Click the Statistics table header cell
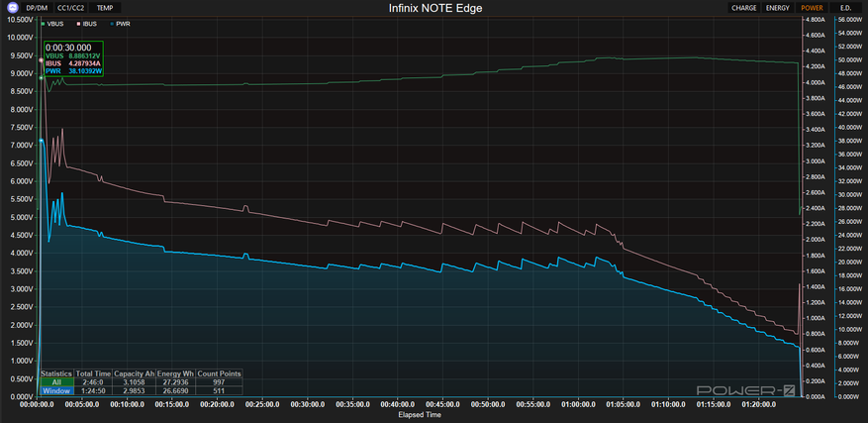The width and height of the screenshot is (868, 423). 56,373
